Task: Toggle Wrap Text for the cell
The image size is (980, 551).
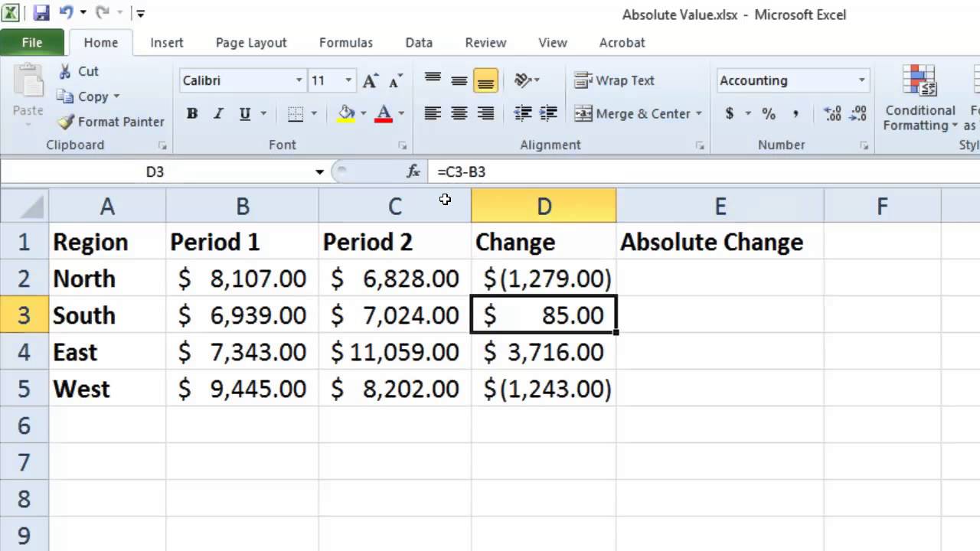Action: (x=615, y=80)
